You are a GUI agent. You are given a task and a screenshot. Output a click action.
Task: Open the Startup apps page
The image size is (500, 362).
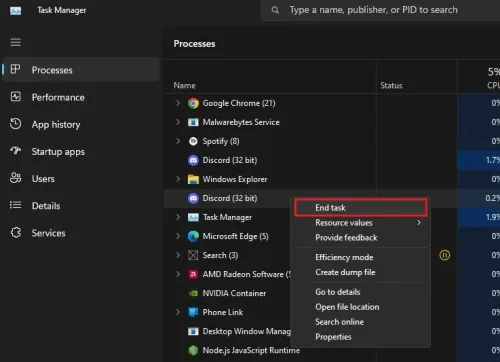tap(81, 151)
